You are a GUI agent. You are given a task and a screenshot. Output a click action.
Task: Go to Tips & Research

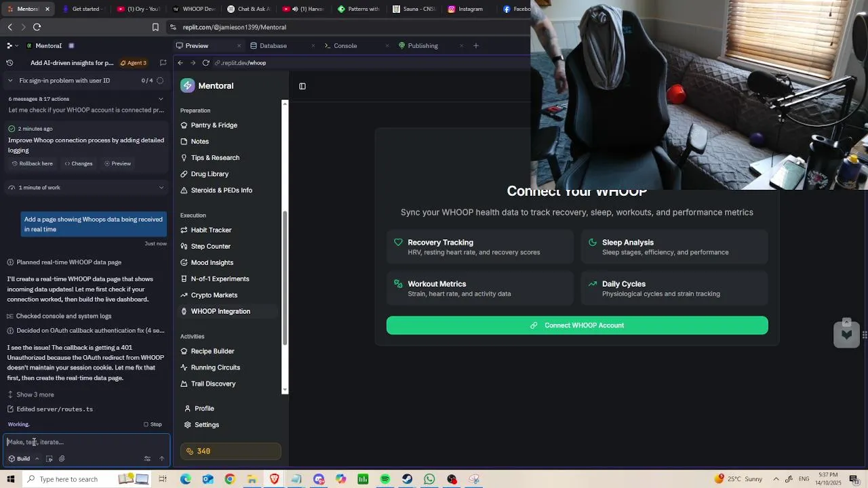coord(210,158)
